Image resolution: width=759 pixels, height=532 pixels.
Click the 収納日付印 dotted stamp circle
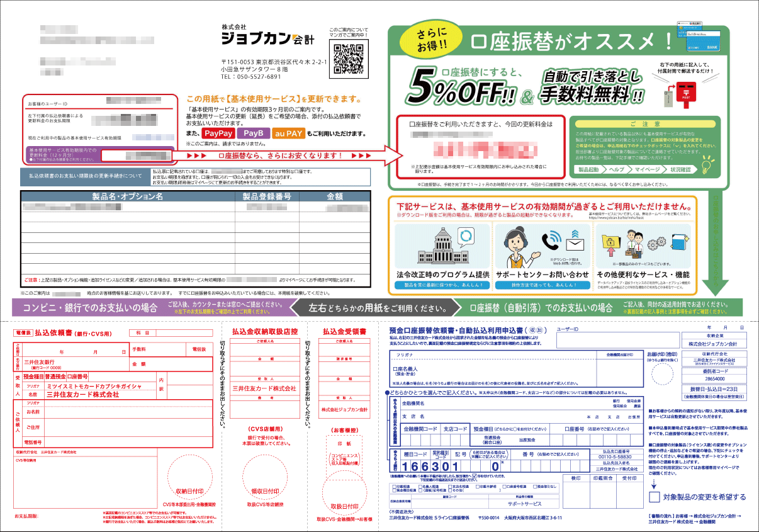[x=189, y=478]
